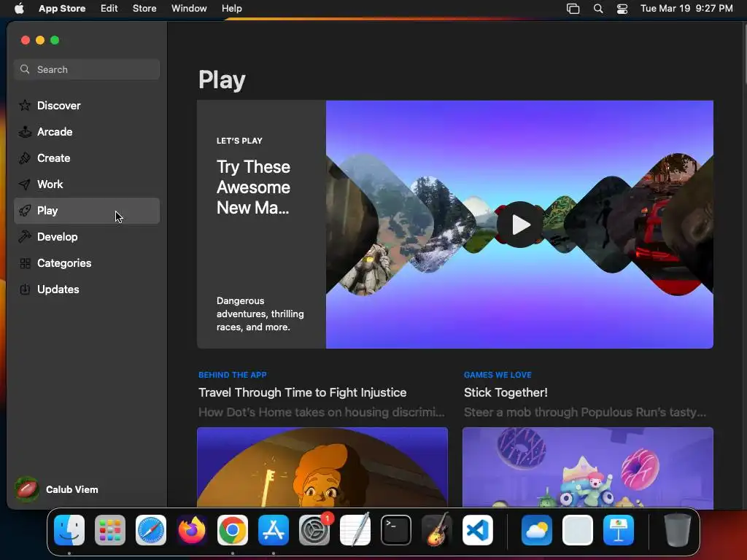This screenshot has height=560, width=747.
Task: Open Weather app from the Dock
Action: (537, 530)
